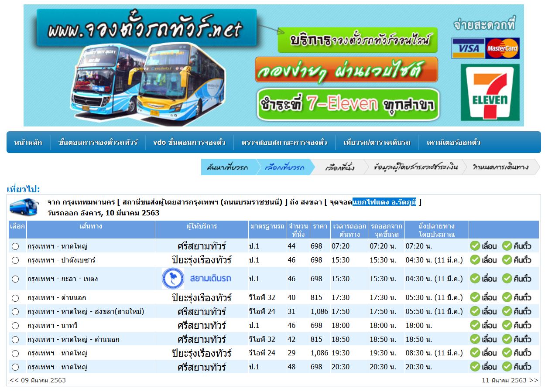Click the Visa card logo

pyautogui.click(x=468, y=48)
